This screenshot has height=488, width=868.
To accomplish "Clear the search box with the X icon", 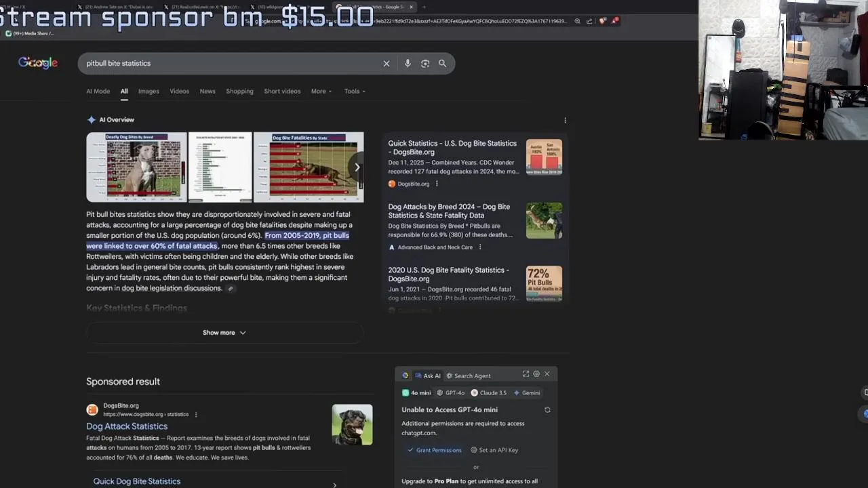I will click(387, 63).
